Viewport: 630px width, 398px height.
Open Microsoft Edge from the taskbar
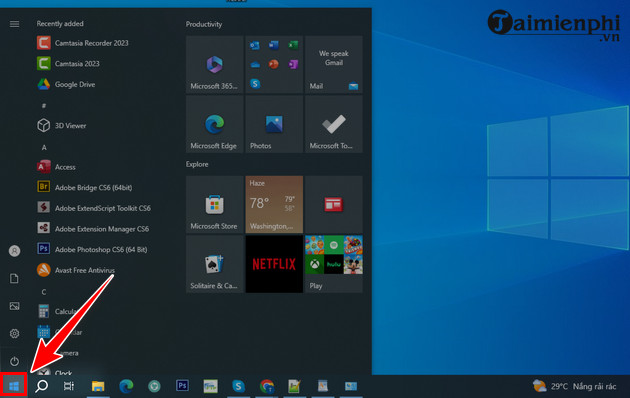(126, 386)
